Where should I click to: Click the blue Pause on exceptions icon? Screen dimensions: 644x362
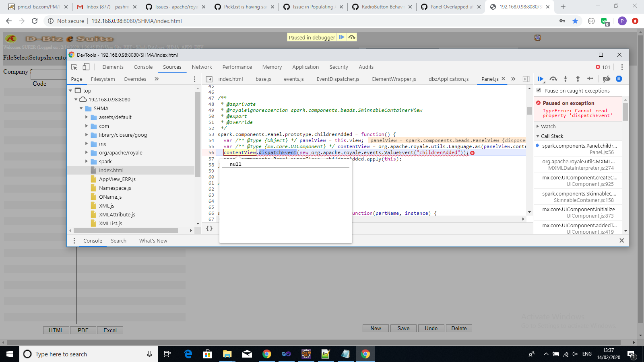[x=619, y=79]
